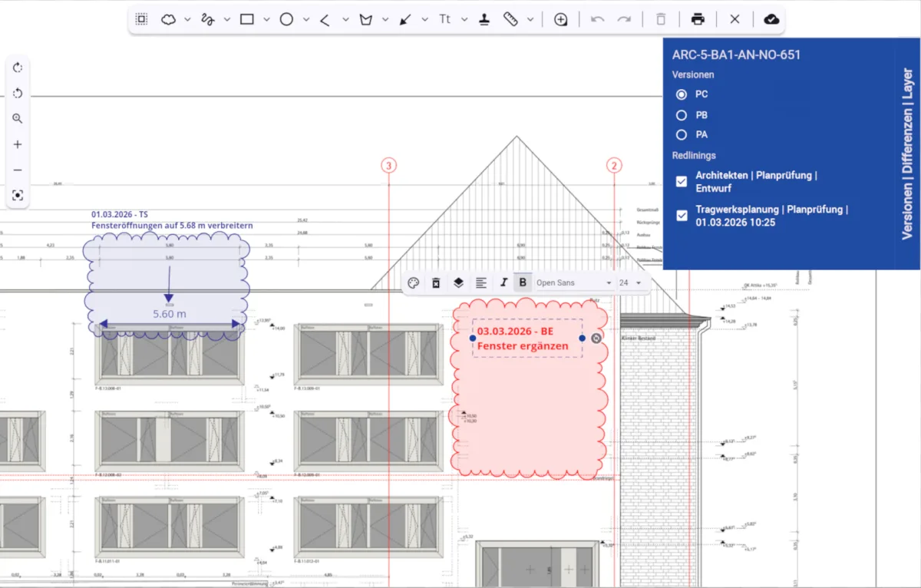Select the marquee selection tool

coord(142,19)
